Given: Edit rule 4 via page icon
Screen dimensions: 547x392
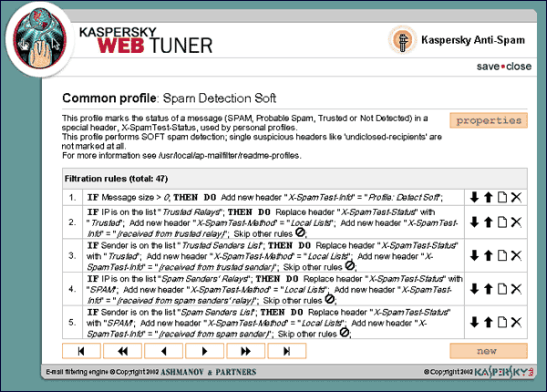Looking at the screenshot, I should click(x=502, y=289).
